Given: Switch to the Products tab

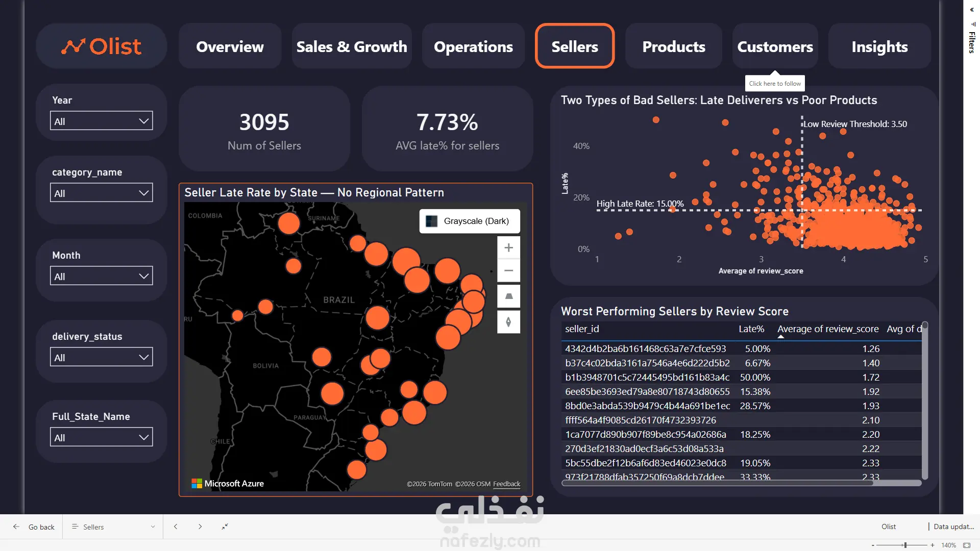Looking at the screenshot, I should [674, 46].
